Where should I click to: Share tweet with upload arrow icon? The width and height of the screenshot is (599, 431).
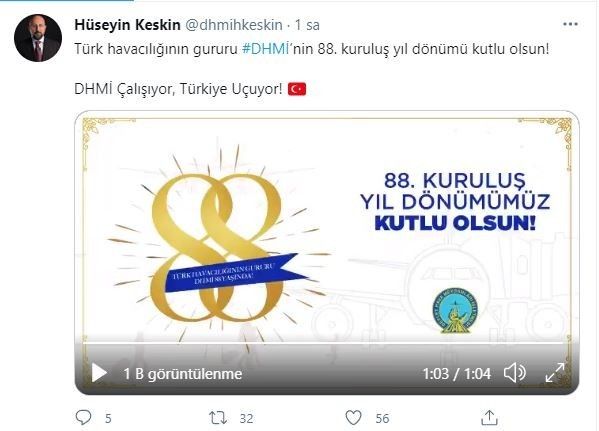[489, 418]
